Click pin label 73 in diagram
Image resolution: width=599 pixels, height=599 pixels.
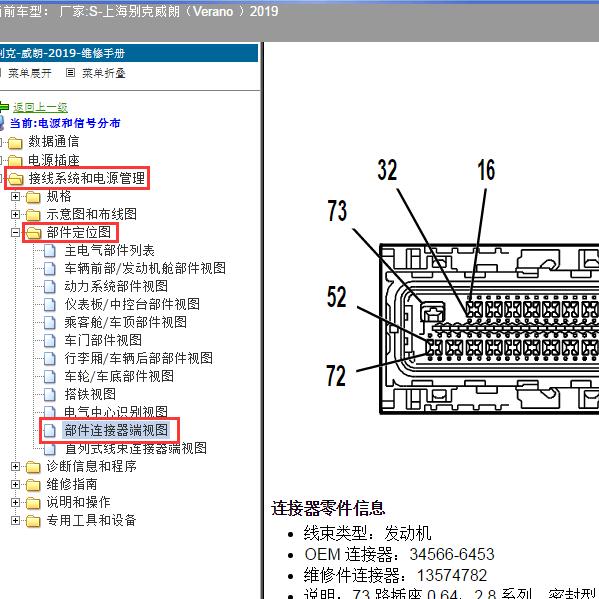337,210
